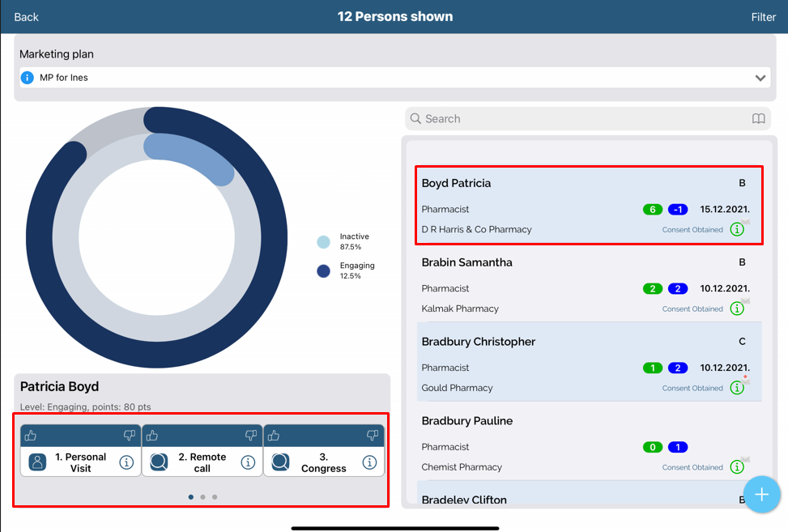Click the Engaging legend color dot
Viewport: 788px width, 532px height.
click(x=324, y=271)
